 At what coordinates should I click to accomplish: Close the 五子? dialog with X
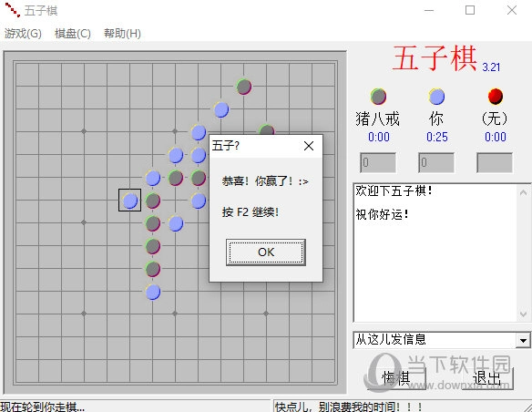pos(309,146)
